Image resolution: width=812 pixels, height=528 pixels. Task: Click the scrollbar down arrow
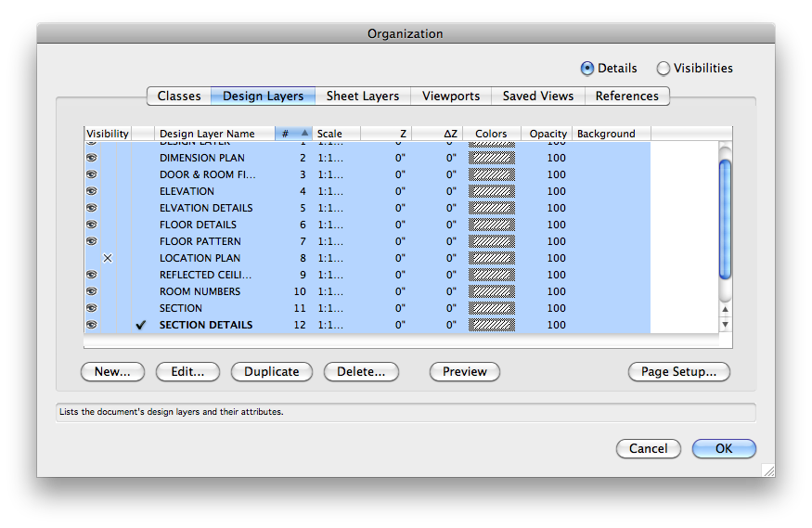pyautogui.click(x=726, y=325)
